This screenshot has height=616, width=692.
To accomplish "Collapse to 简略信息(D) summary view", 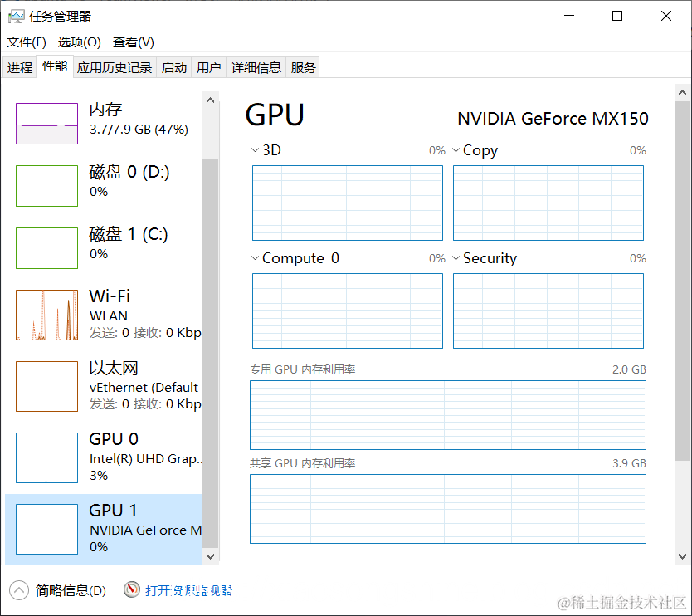I will (71, 590).
